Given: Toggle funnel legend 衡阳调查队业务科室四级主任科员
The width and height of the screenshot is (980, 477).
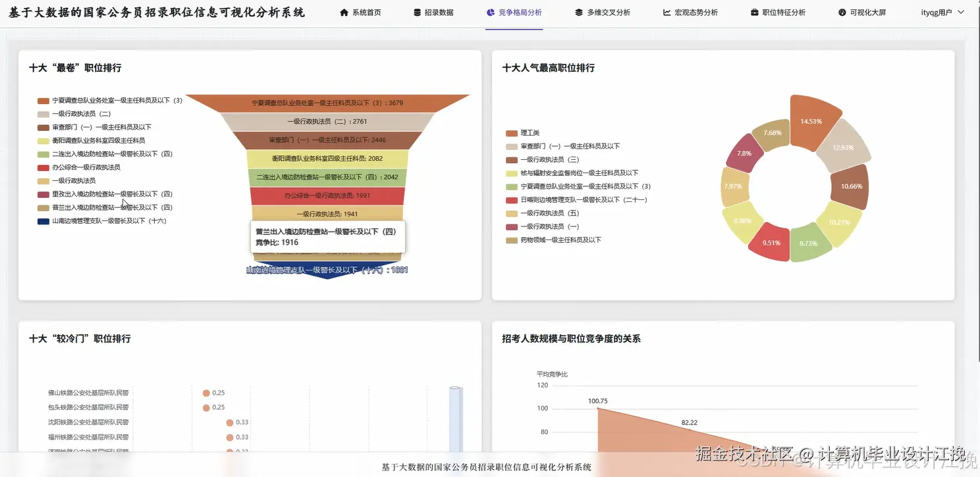Looking at the screenshot, I should [92, 141].
